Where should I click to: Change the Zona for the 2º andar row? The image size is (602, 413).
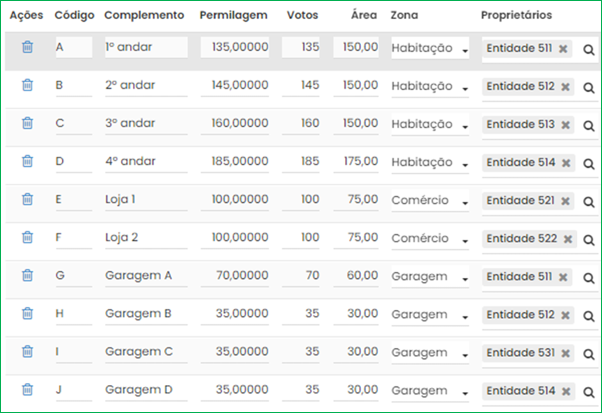pyautogui.click(x=430, y=86)
